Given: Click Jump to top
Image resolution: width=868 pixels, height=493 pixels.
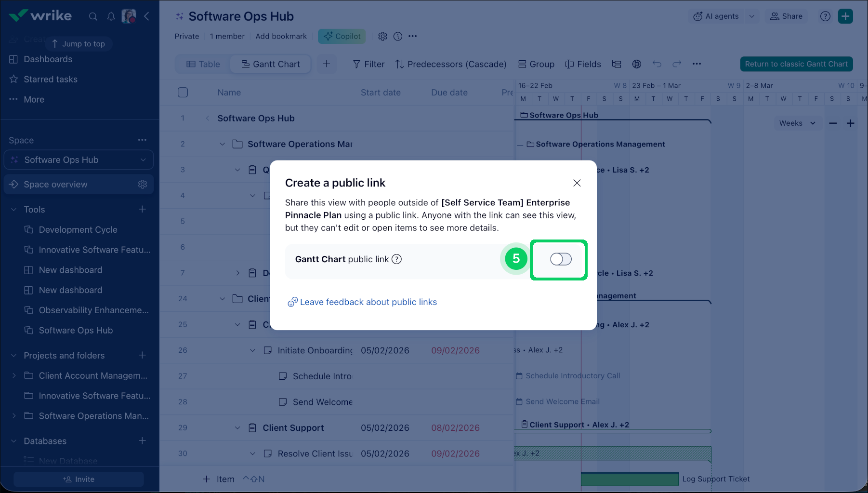Looking at the screenshot, I should pos(79,44).
